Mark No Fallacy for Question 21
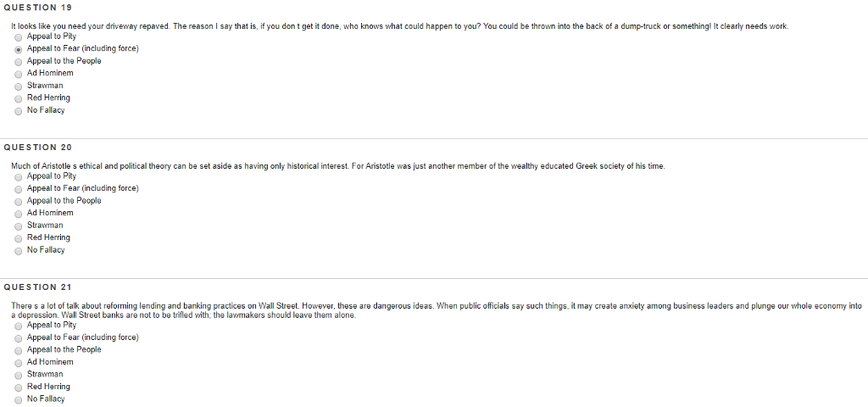This screenshot has height=407, width=868. pyautogui.click(x=19, y=399)
